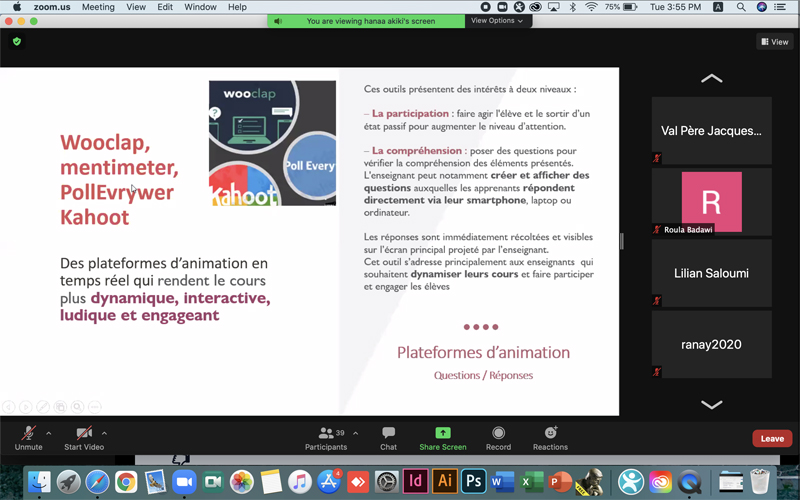This screenshot has height=500, width=800.
Task: Open Notes app in the Dock
Action: pos(271,481)
